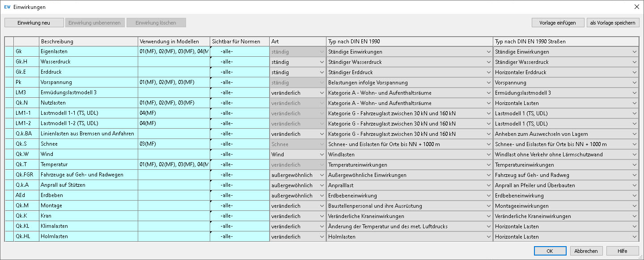Click 'Verwendung in Modellen' column header
Viewport: 644px width, 260px height.
174,42
